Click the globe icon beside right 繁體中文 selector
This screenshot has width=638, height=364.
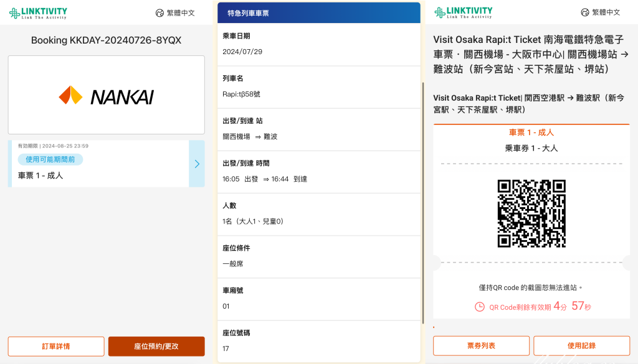coord(584,11)
